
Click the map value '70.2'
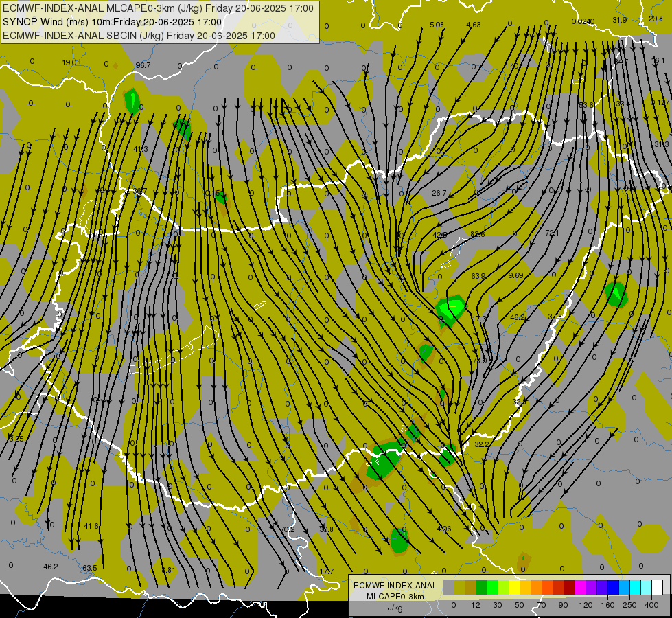pyautogui.click(x=288, y=529)
